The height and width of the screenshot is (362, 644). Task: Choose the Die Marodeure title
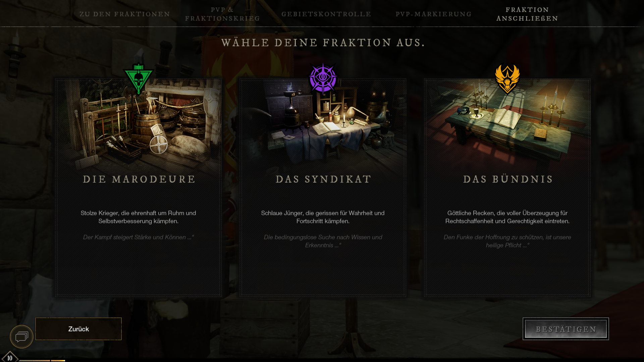pos(139,179)
